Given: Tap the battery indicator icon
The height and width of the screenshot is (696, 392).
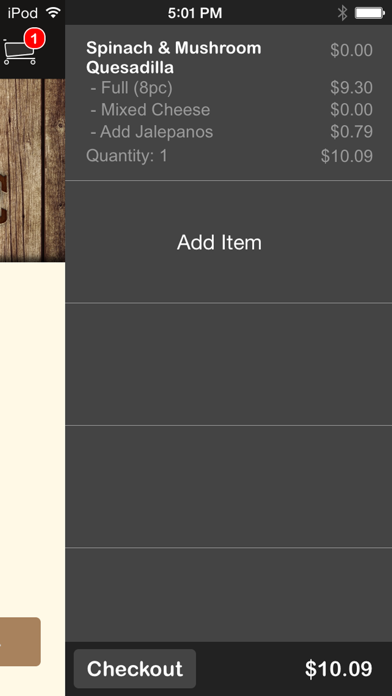Looking at the screenshot, I should tap(370, 13).
